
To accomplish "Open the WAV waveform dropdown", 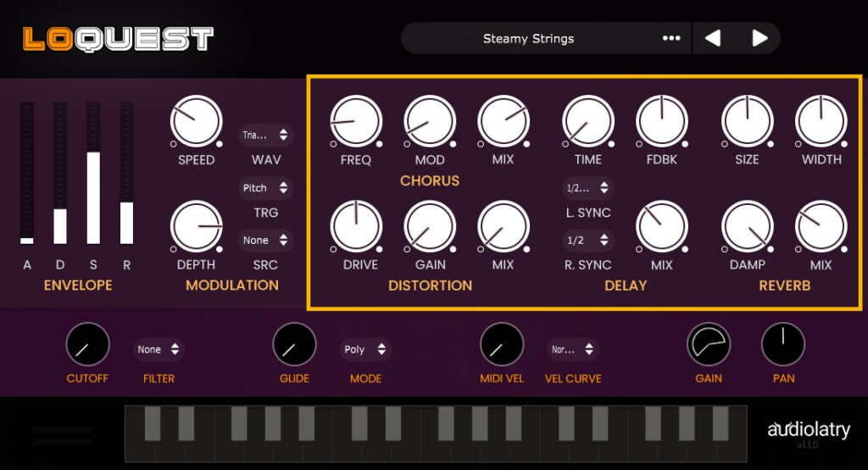I will [x=265, y=135].
